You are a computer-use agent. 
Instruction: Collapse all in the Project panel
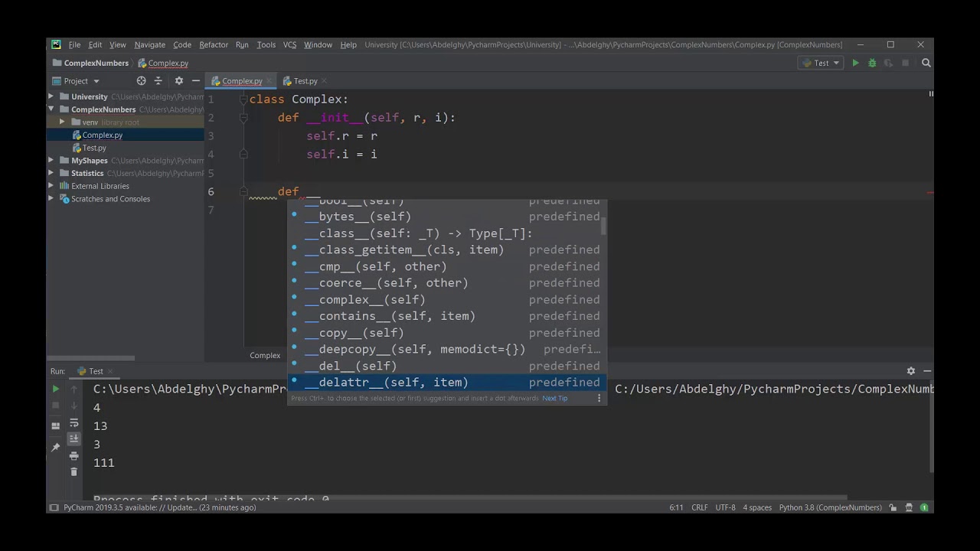(x=158, y=80)
